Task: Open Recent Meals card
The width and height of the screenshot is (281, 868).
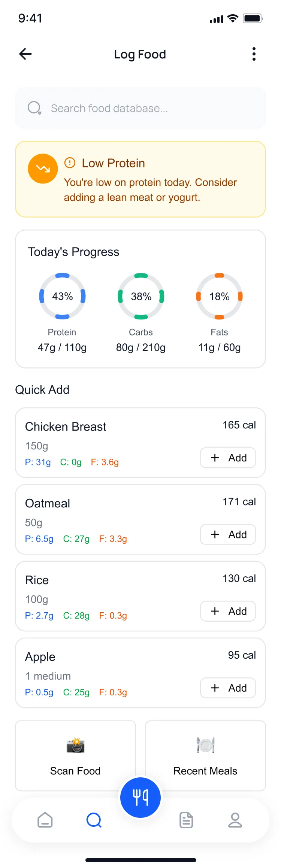Action: click(205, 756)
